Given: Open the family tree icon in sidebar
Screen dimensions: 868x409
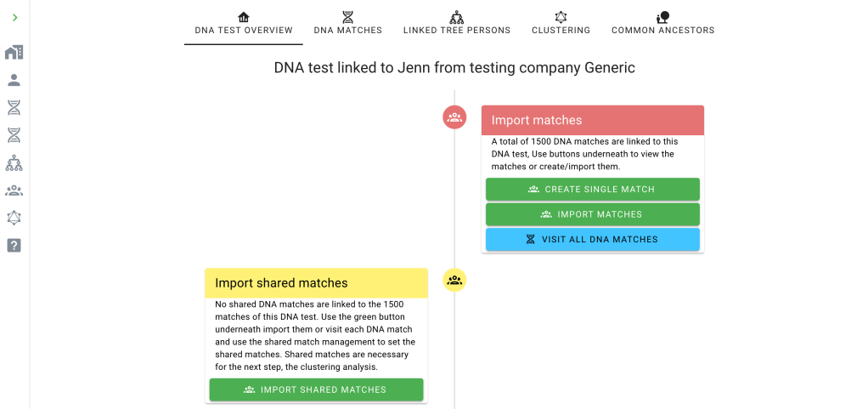Looking at the screenshot, I should (14, 162).
